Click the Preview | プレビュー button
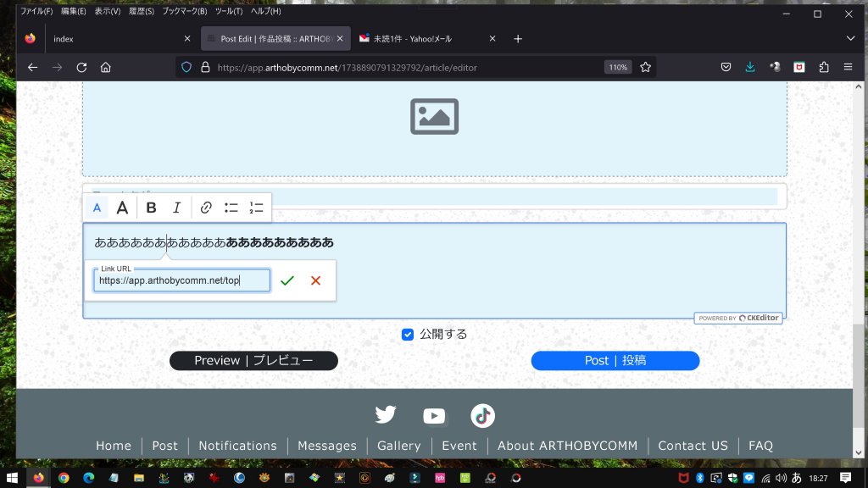 click(253, 361)
